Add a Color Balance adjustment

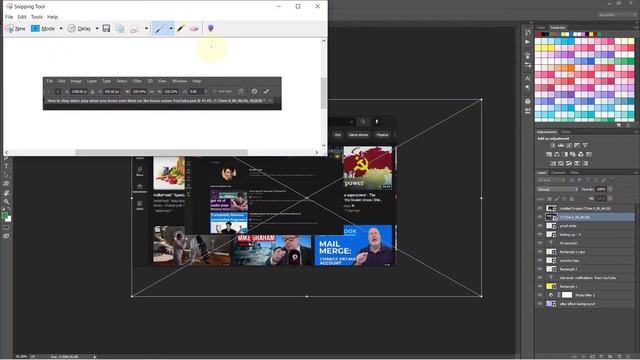[557, 154]
